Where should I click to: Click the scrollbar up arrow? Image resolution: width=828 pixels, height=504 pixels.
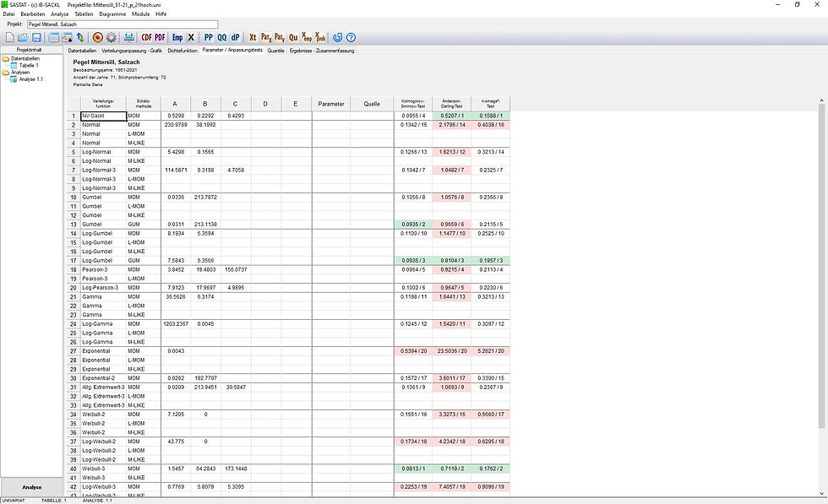click(x=821, y=100)
